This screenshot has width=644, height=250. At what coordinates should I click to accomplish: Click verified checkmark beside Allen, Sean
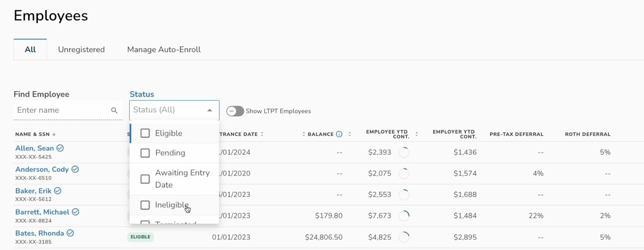60,148
